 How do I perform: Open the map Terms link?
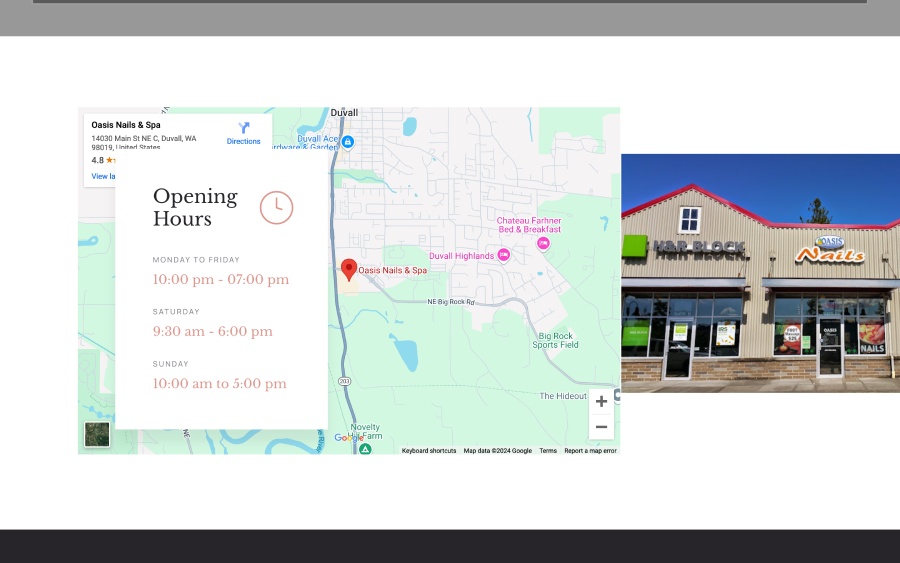coord(548,451)
